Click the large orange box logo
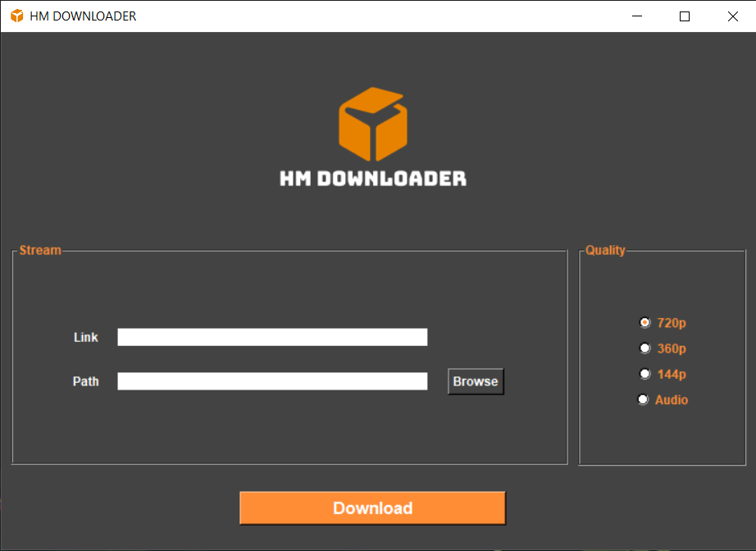This screenshot has width=756, height=551. [x=373, y=124]
